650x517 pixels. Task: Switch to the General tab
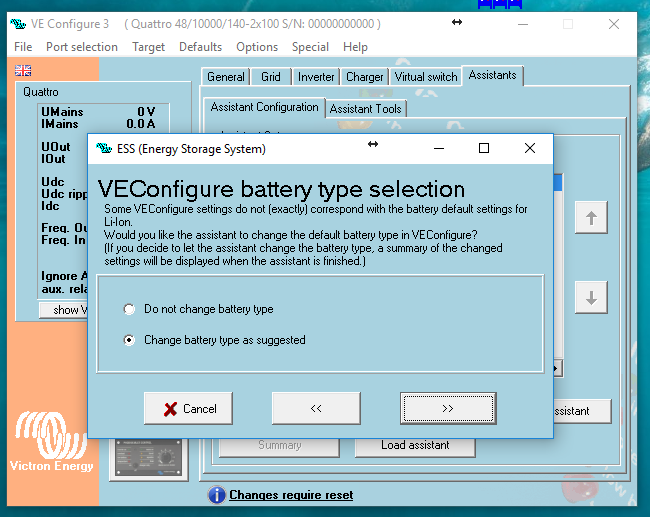(226, 77)
